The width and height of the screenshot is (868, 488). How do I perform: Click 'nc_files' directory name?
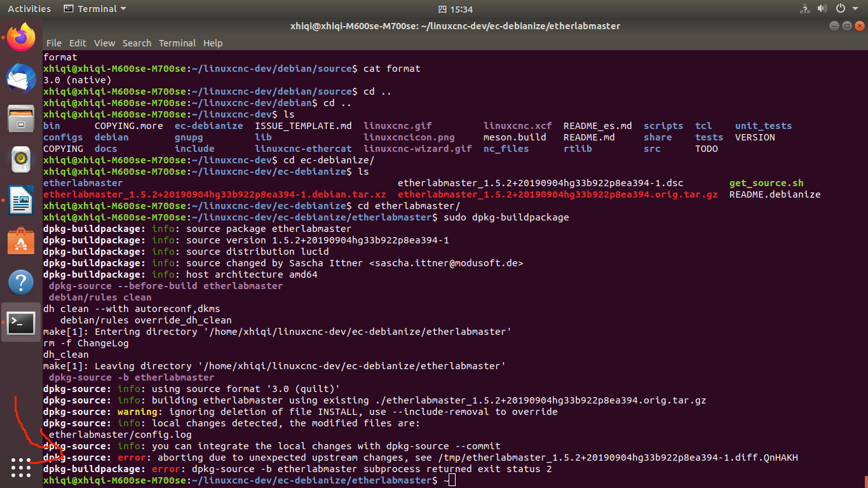506,149
